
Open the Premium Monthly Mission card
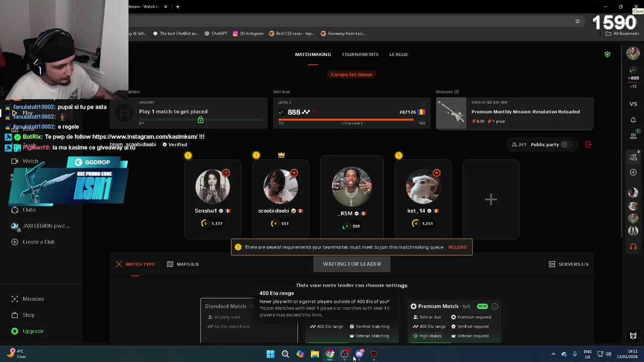click(x=515, y=113)
